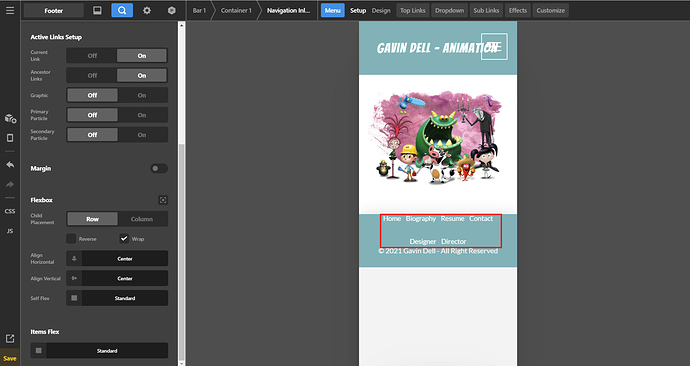The width and height of the screenshot is (690, 366).
Task: Click the Menu tab button
Action: pyautogui.click(x=333, y=11)
